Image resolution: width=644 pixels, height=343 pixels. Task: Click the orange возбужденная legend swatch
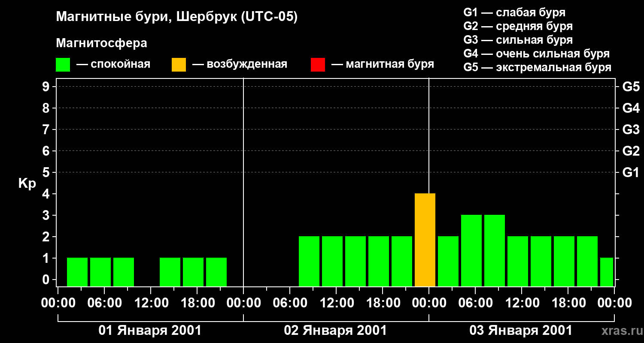coord(179,65)
